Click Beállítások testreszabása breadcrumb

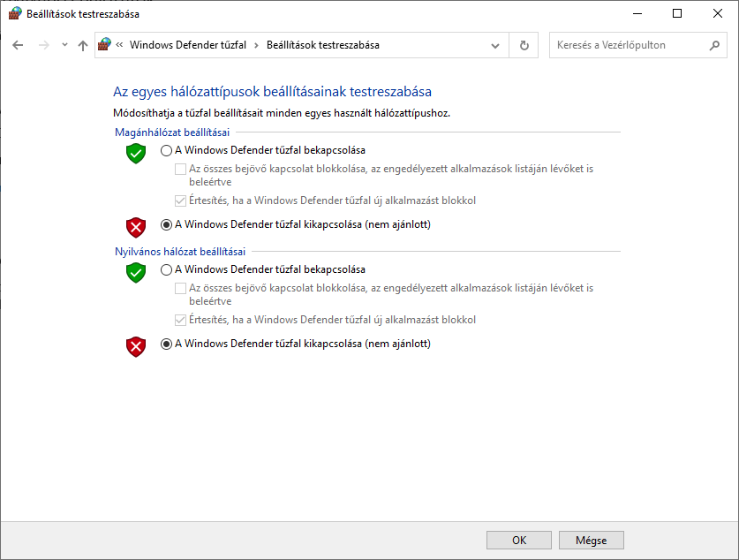click(323, 45)
